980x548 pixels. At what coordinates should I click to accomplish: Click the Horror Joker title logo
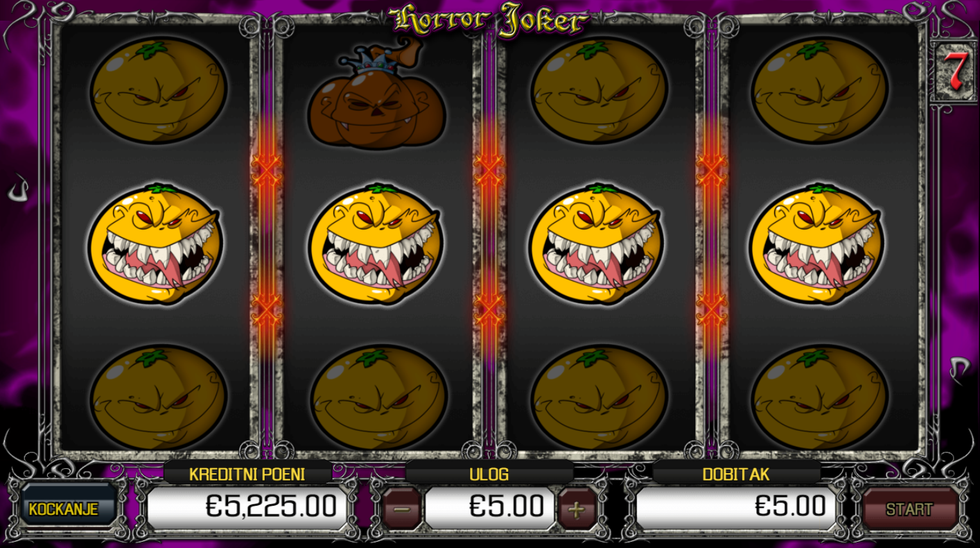point(489,19)
